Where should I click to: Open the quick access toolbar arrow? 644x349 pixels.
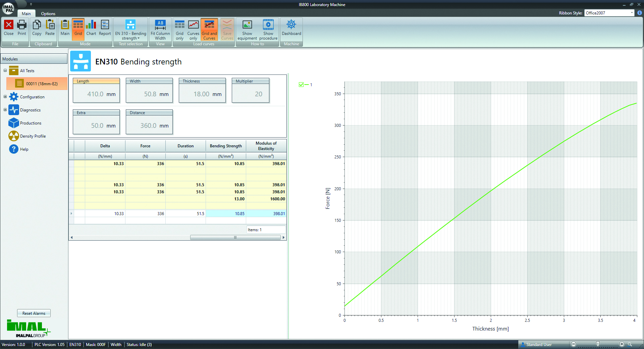pyautogui.click(x=31, y=4)
